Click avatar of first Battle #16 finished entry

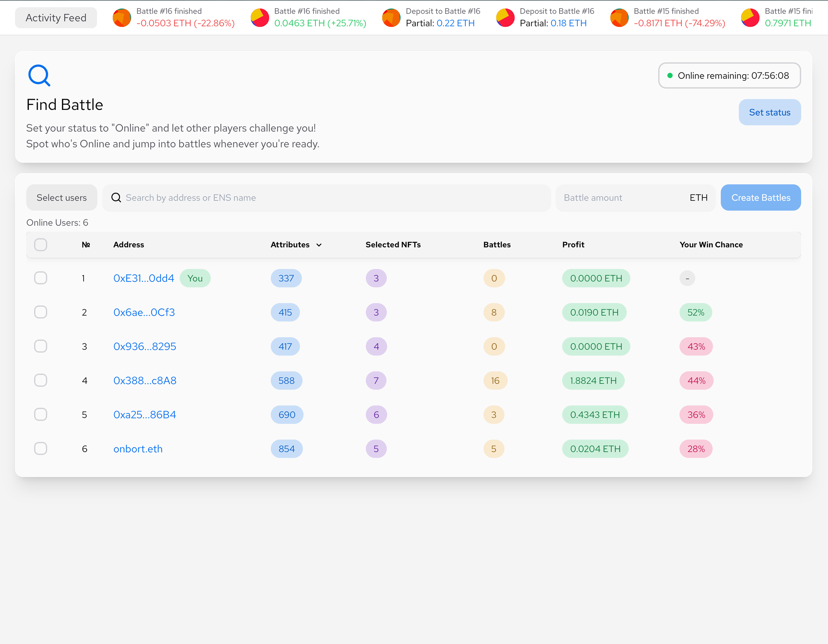click(x=122, y=17)
